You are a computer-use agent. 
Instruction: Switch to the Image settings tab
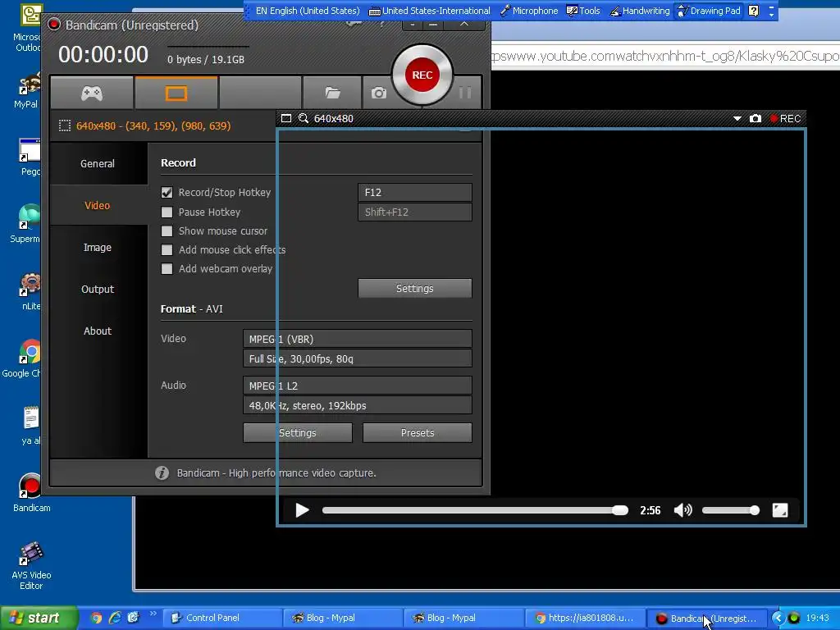[98, 247]
